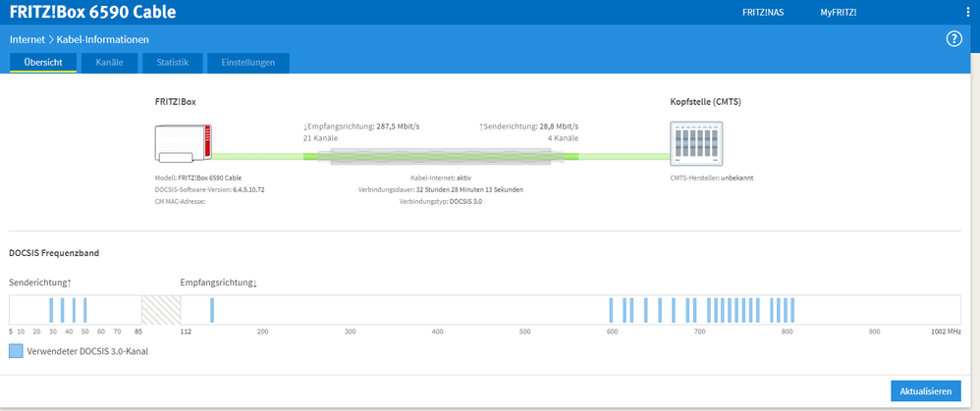Click the FRITZ!Box router image

(183, 144)
